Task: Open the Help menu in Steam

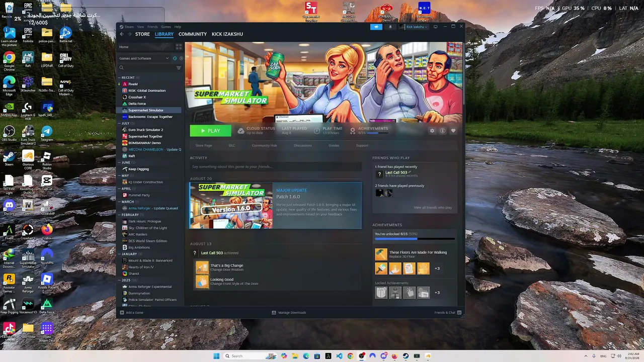Action: [x=178, y=27]
